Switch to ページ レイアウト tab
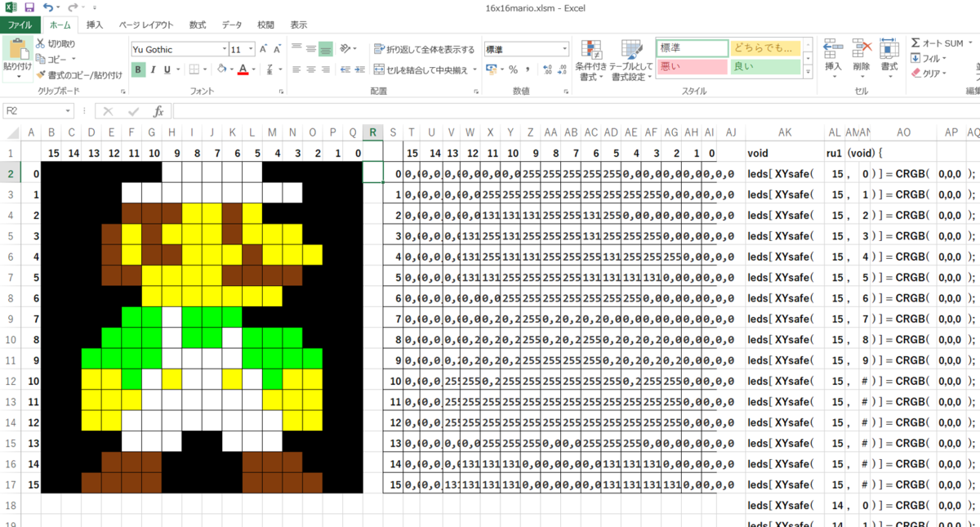The width and height of the screenshot is (980, 527). [x=146, y=25]
